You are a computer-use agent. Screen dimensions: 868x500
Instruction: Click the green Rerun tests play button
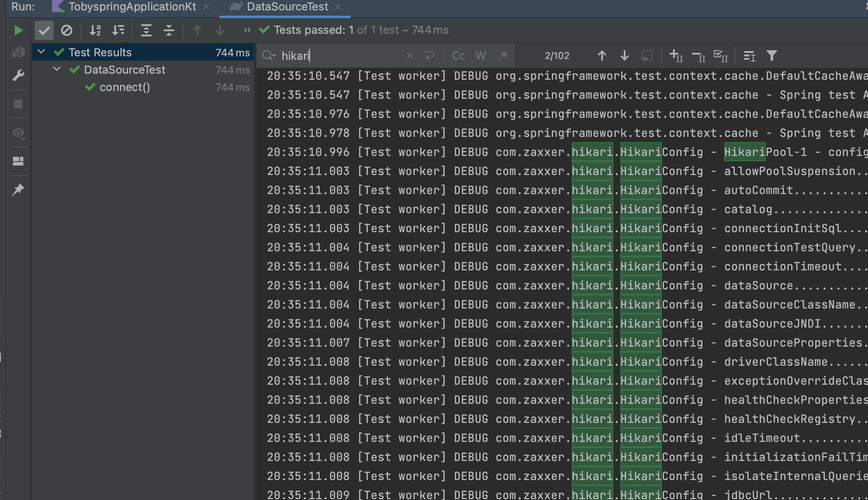pos(18,30)
